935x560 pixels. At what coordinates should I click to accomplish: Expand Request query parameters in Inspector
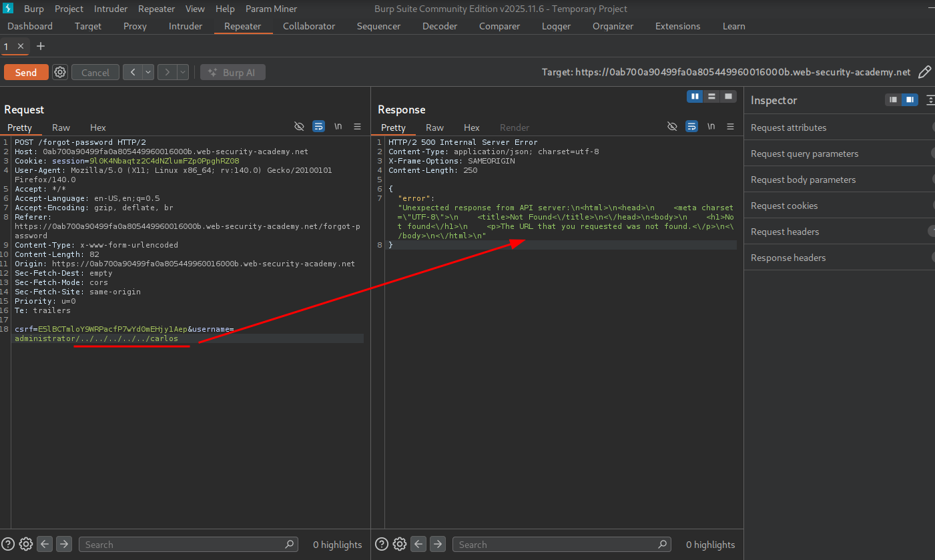840,154
